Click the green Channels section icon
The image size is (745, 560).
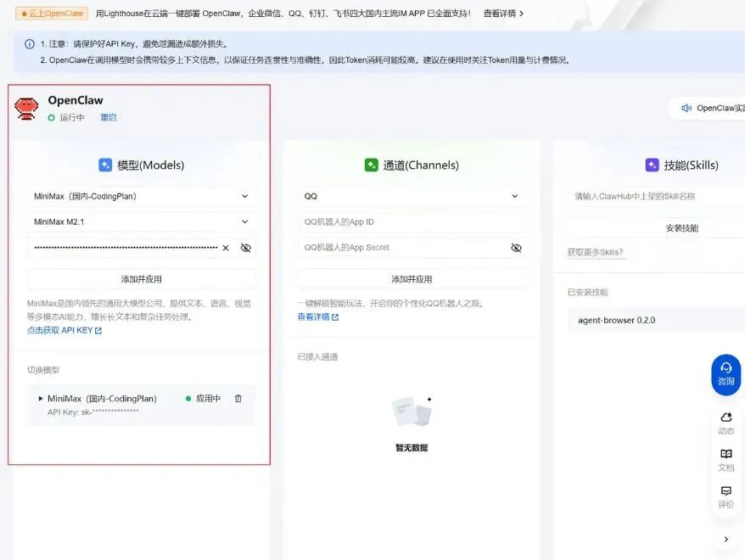click(x=371, y=165)
